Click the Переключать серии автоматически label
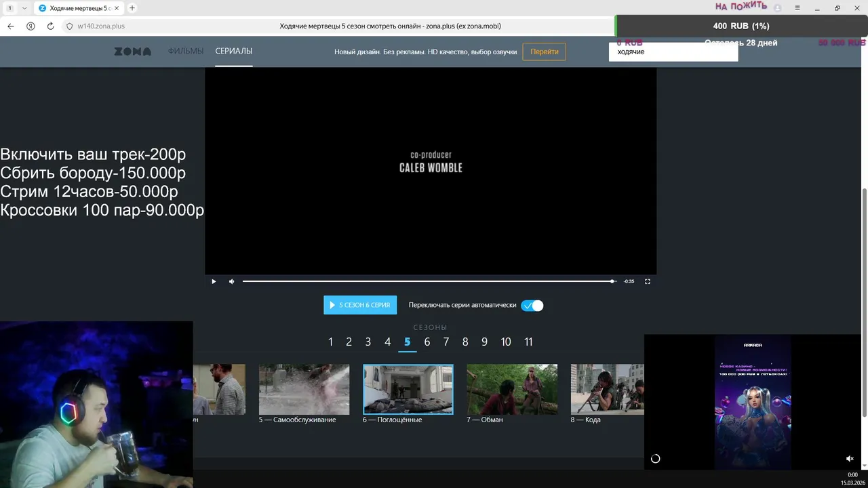Screen dimensions: 868x488 coord(462,306)
